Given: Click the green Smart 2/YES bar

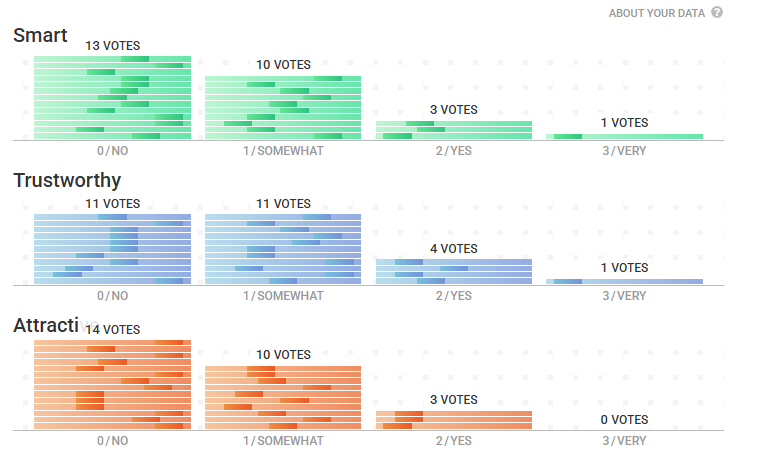Looking at the screenshot, I should click(454, 131).
